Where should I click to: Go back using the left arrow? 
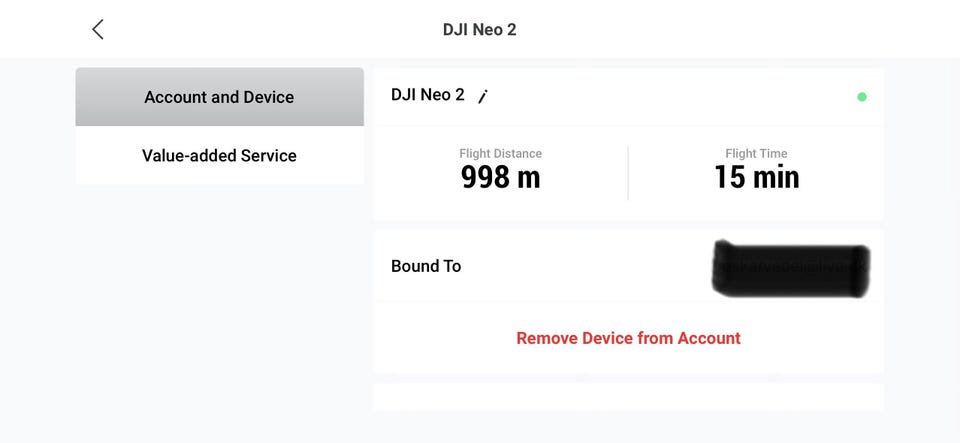(98, 29)
